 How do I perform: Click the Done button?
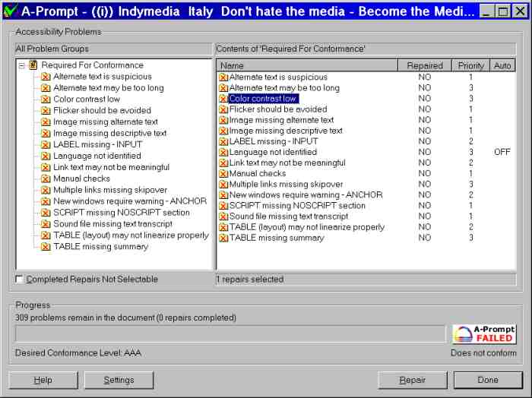click(488, 380)
